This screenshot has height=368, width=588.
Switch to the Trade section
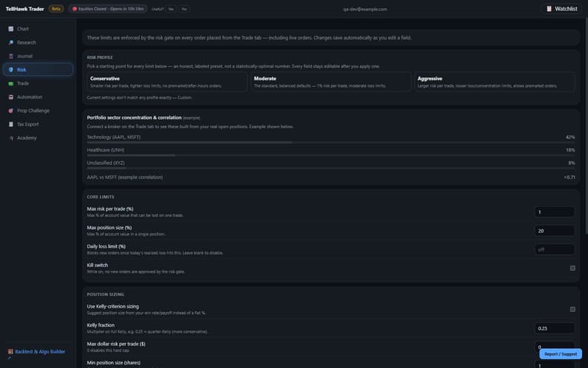[x=38, y=83]
